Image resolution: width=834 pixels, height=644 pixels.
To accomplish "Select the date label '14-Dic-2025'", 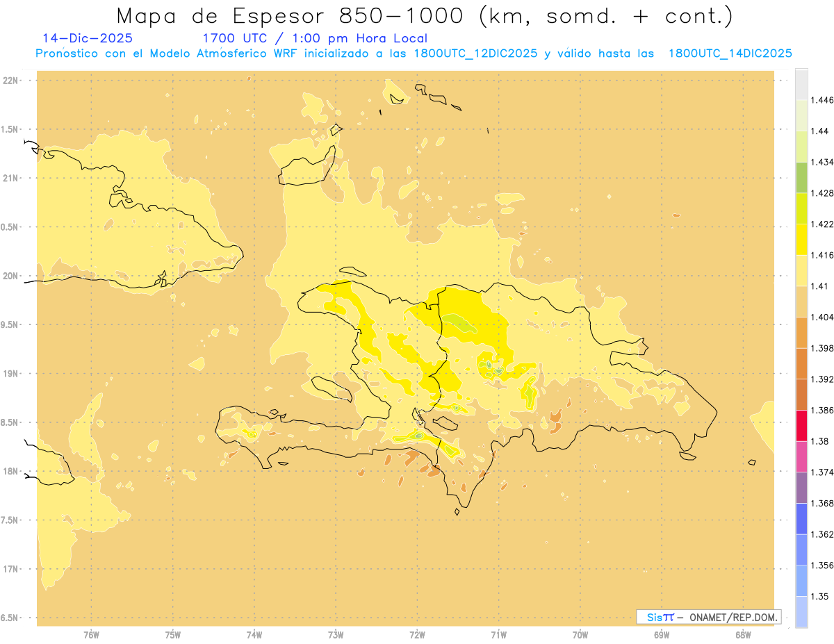I will (x=88, y=38).
